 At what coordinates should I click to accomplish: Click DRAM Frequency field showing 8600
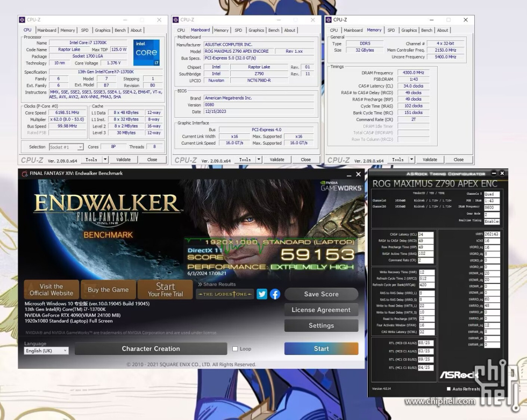click(492, 208)
